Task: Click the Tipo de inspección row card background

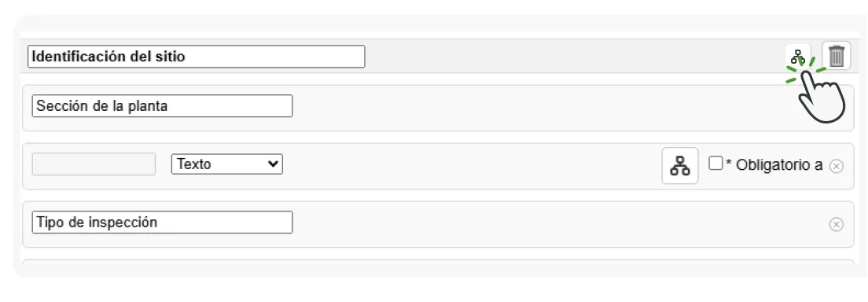Action: click(x=554, y=224)
